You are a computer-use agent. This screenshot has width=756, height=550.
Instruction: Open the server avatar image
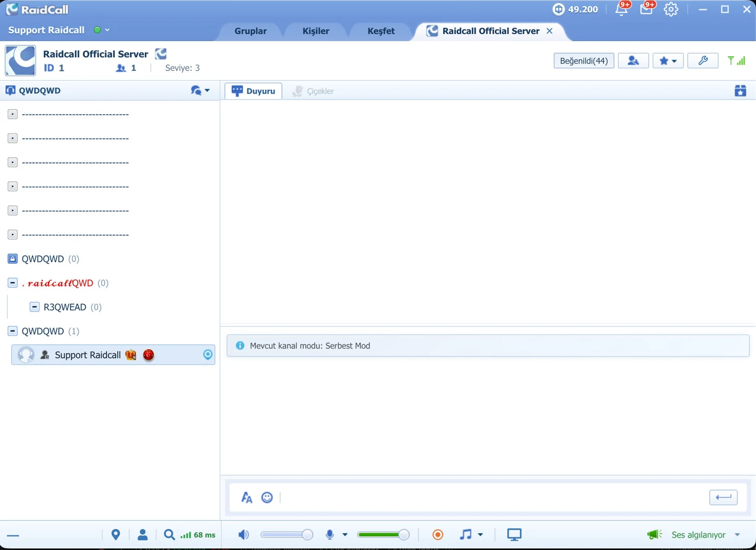(x=20, y=60)
